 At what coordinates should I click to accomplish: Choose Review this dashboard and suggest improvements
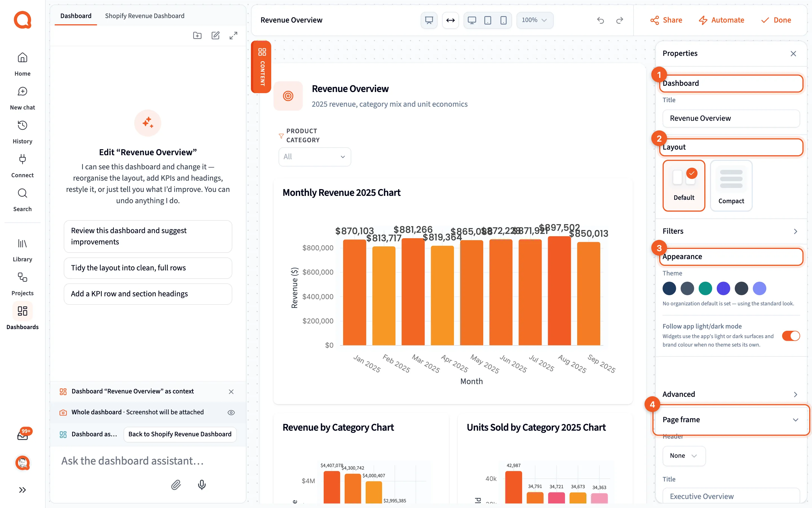pos(148,236)
